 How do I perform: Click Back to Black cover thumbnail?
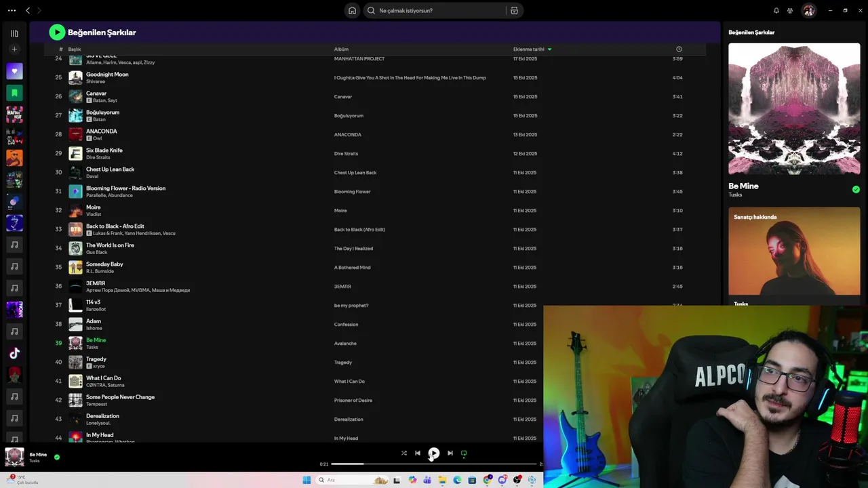75,229
